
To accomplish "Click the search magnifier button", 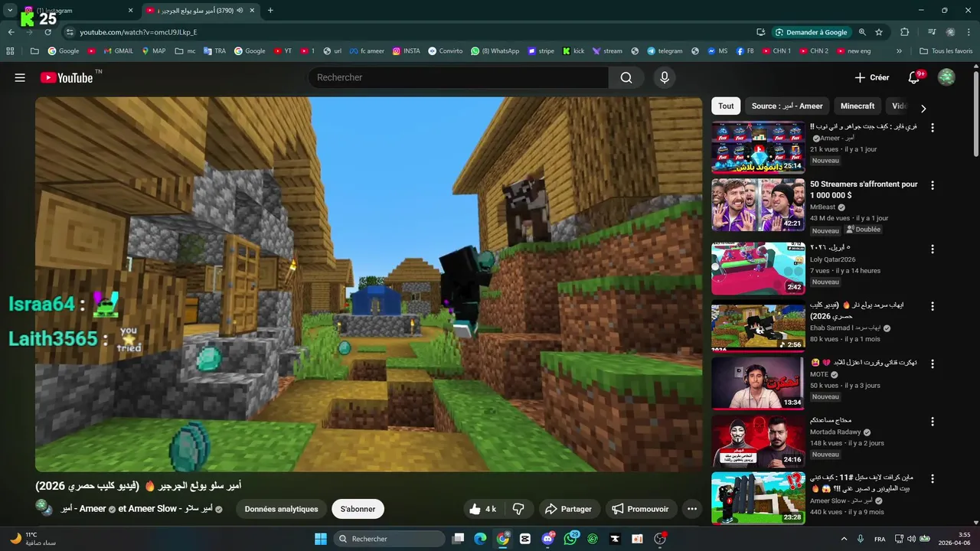I will pos(626,77).
